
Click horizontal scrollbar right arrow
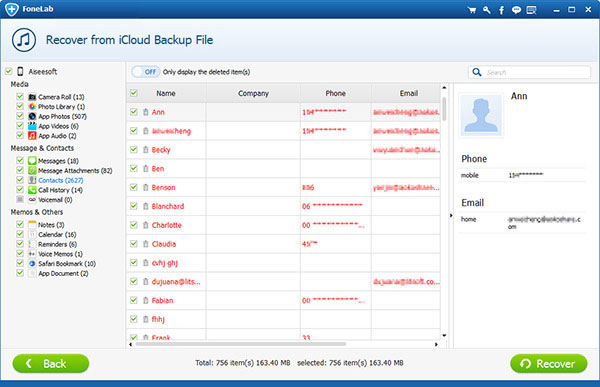[x=436, y=344]
